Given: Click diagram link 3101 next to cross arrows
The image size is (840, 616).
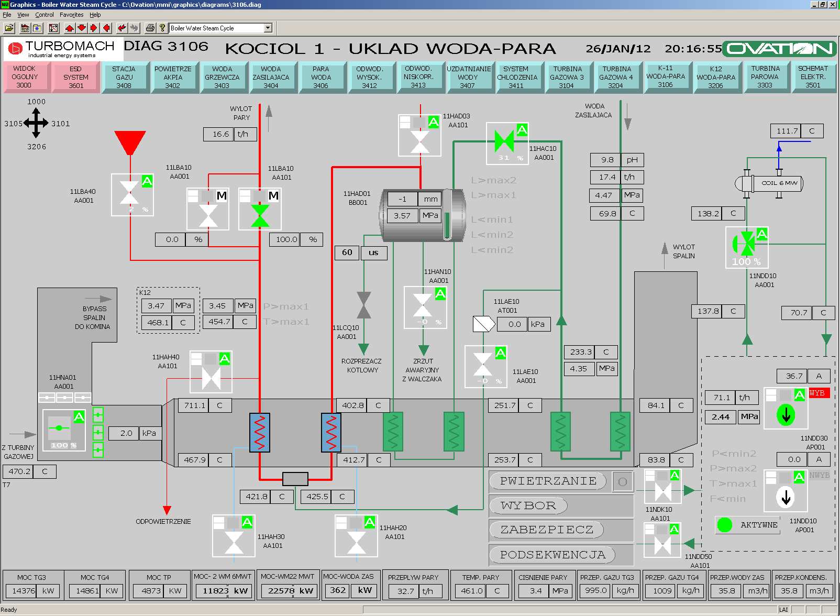Looking at the screenshot, I should [61, 124].
